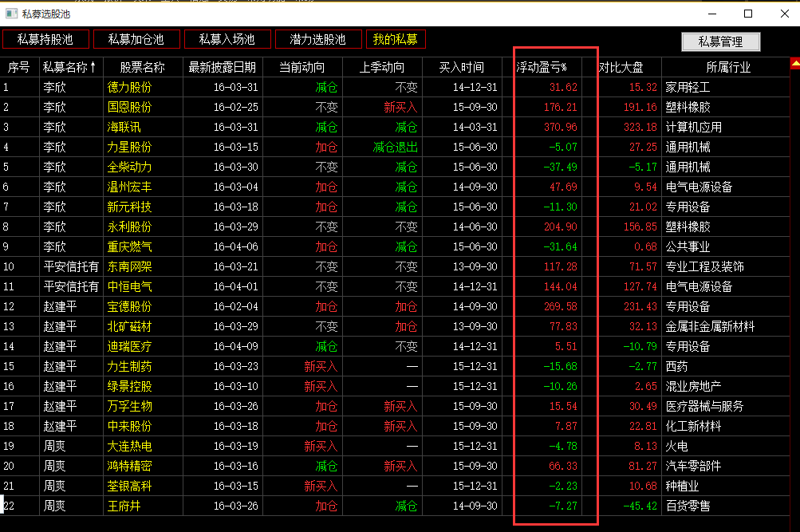Image resolution: width=800 pixels, height=532 pixels.
Task: Click stock name 宝德股份
Action: (129, 307)
